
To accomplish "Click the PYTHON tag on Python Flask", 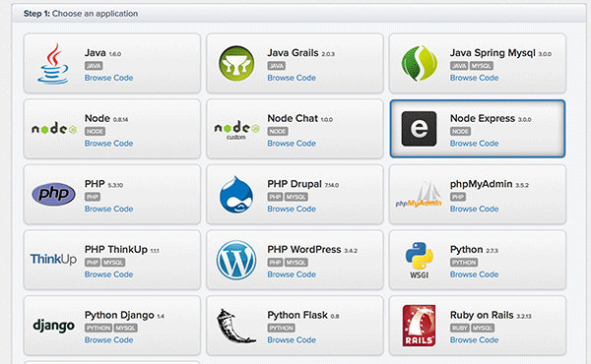I will coord(281,328).
